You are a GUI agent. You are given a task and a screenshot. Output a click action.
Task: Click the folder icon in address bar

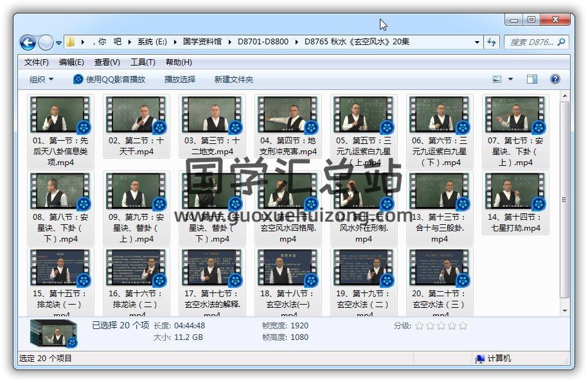71,42
